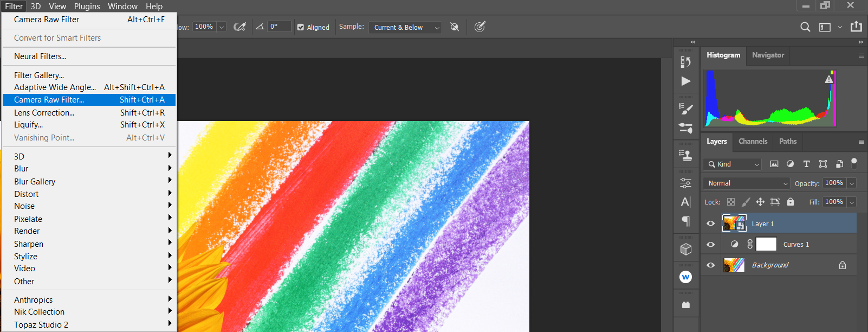868x332 pixels.
Task: Click the histogram cached data warning
Action: tap(828, 80)
